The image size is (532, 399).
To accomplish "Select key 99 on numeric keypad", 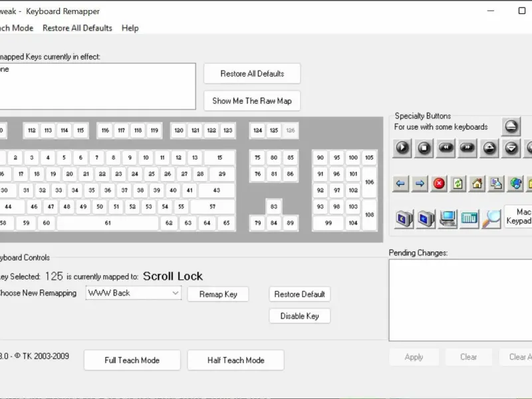I will [x=328, y=223].
